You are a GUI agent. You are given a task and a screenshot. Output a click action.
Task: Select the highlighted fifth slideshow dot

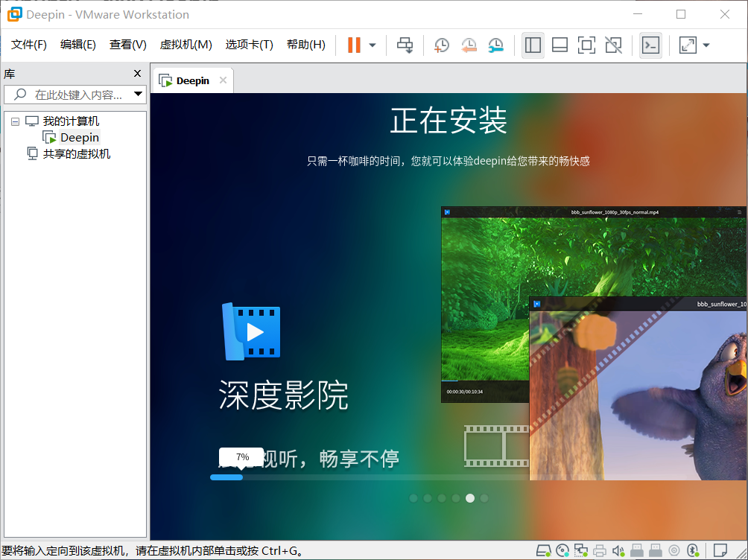tap(470, 498)
